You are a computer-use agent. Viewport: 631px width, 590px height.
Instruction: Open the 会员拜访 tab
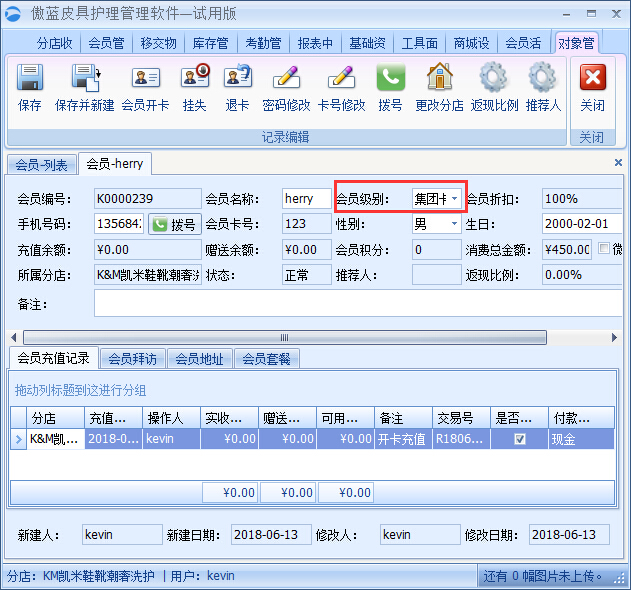click(x=133, y=359)
